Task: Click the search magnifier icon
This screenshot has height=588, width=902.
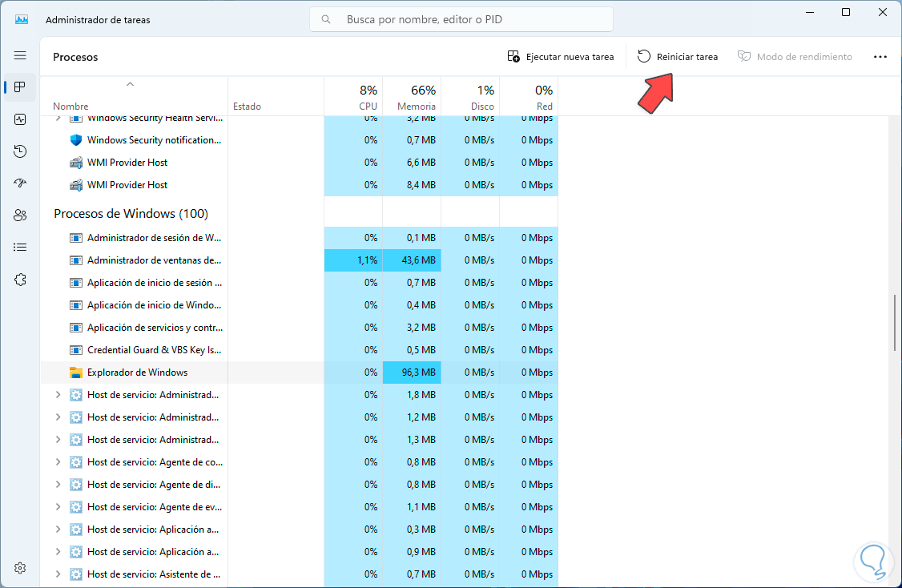Action: [x=326, y=19]
